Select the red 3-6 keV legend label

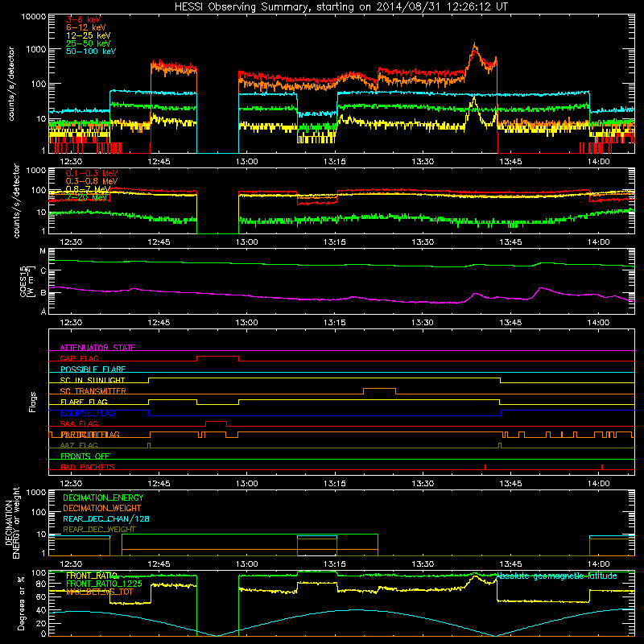click(x=83, y=19)
